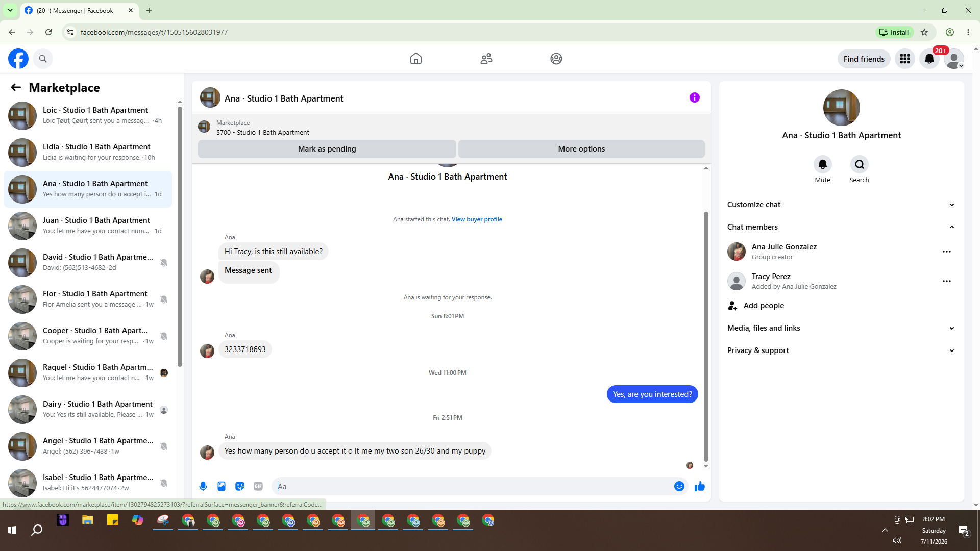Open the emoji picker in message box
This screenshot has width=980, height=551.
pos(679,486)
